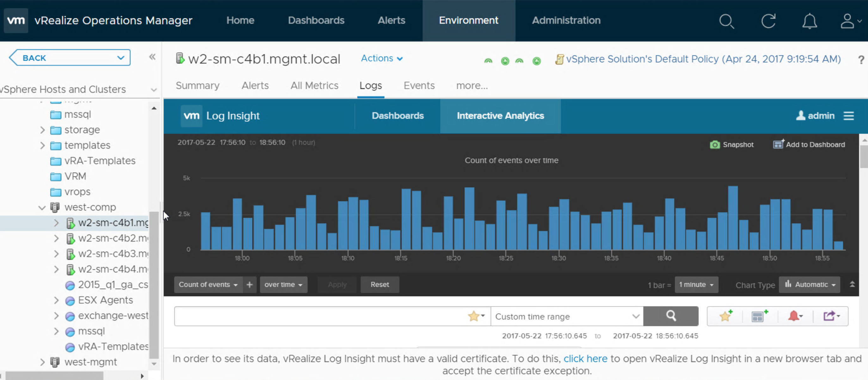Viewport: 868px width, 380px height.
Task: Select w2-sm-c4b3 host in tree
Action: tap(113, 254)
